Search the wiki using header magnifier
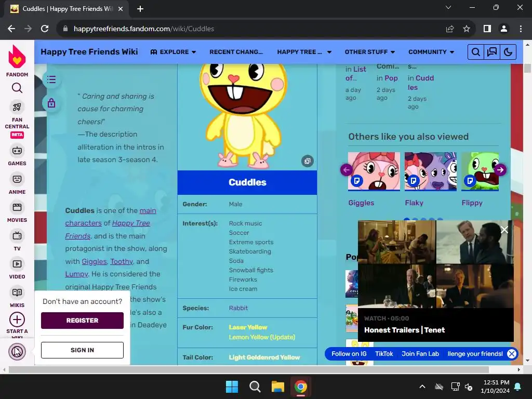The height and width of the screenshot is (399, 532). pyautogui.click(x=476, y=52)
